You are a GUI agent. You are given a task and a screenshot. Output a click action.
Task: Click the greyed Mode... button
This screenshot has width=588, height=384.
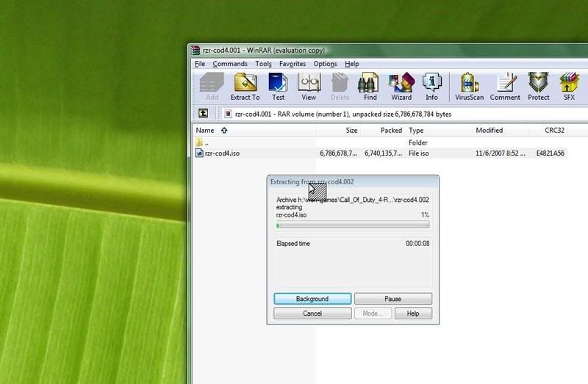pos(373,314)
